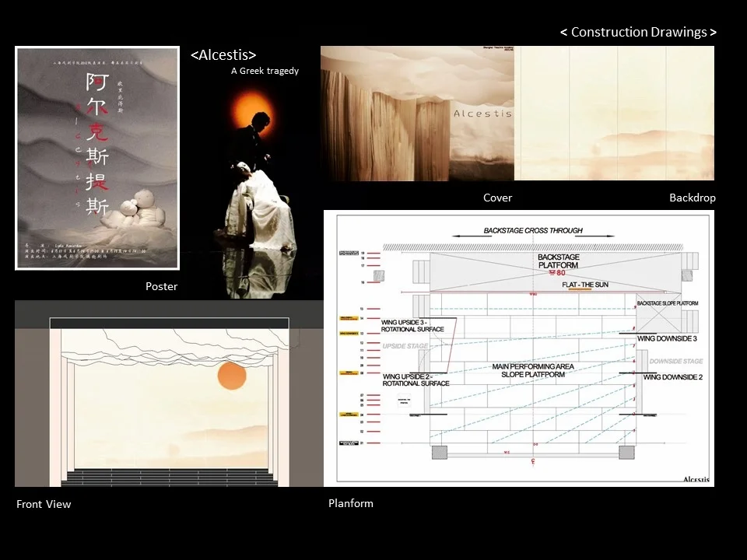
Task: Click 'UPSIDE STAGE' grey label
Action: [x=405, y=346]
